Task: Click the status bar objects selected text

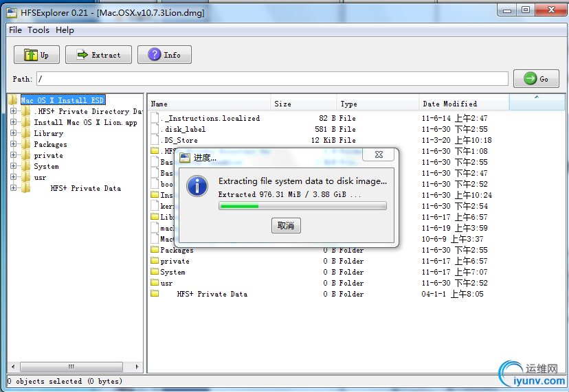Action: click(x=65, y=381)
